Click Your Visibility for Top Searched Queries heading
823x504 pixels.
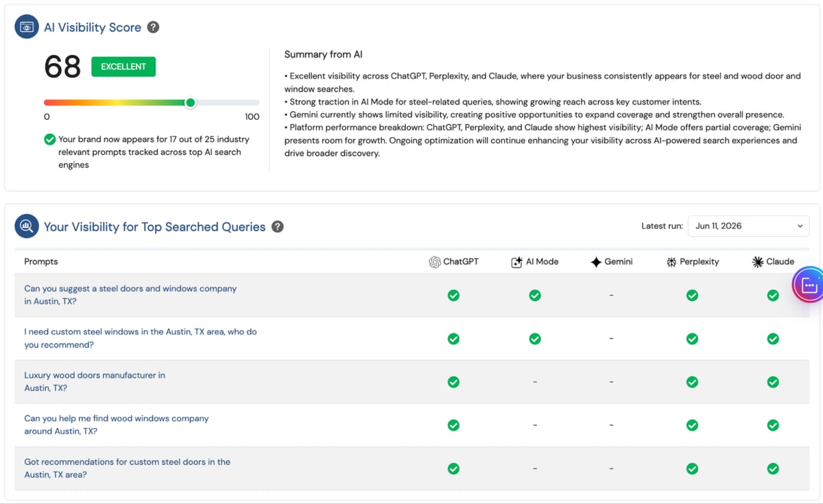[x=154, y=227]
